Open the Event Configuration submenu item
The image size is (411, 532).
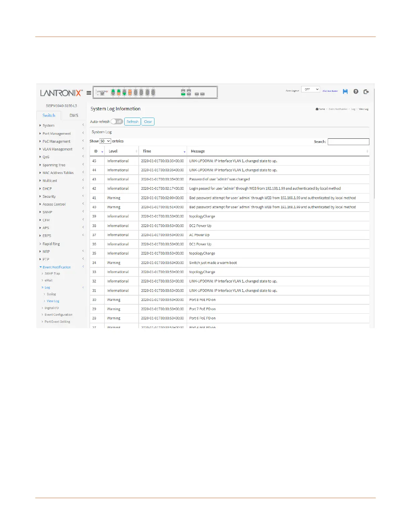click(58, 315)
